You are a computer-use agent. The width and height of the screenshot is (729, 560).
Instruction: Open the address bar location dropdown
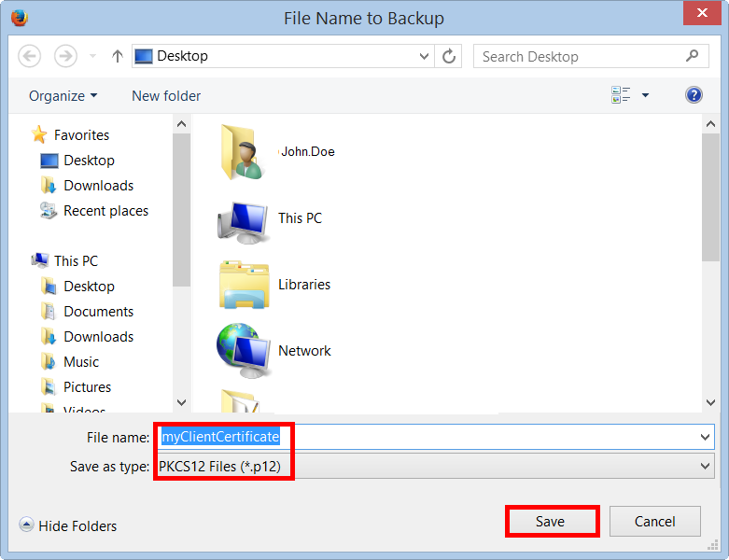click(x=425, y=56)
